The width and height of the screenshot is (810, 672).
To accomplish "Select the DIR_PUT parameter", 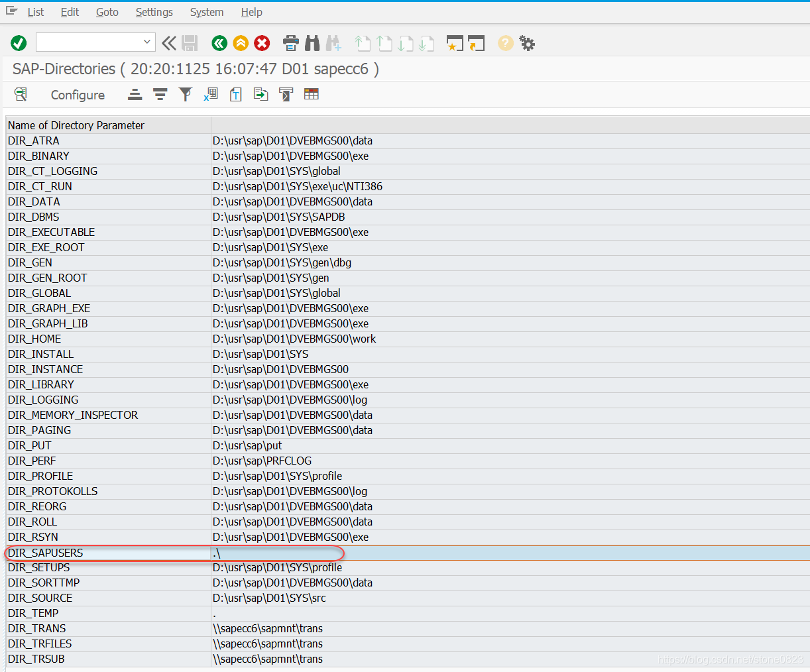I will coord(30,445).
